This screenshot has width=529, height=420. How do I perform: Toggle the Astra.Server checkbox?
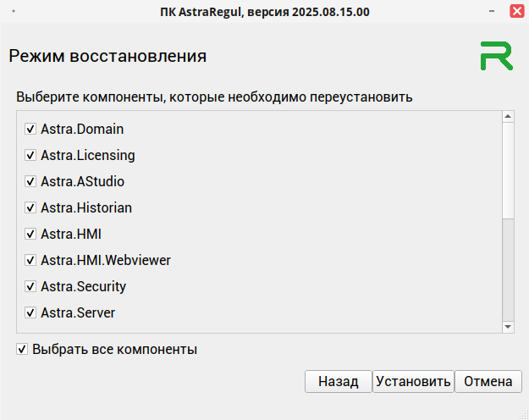coord(30,313)
